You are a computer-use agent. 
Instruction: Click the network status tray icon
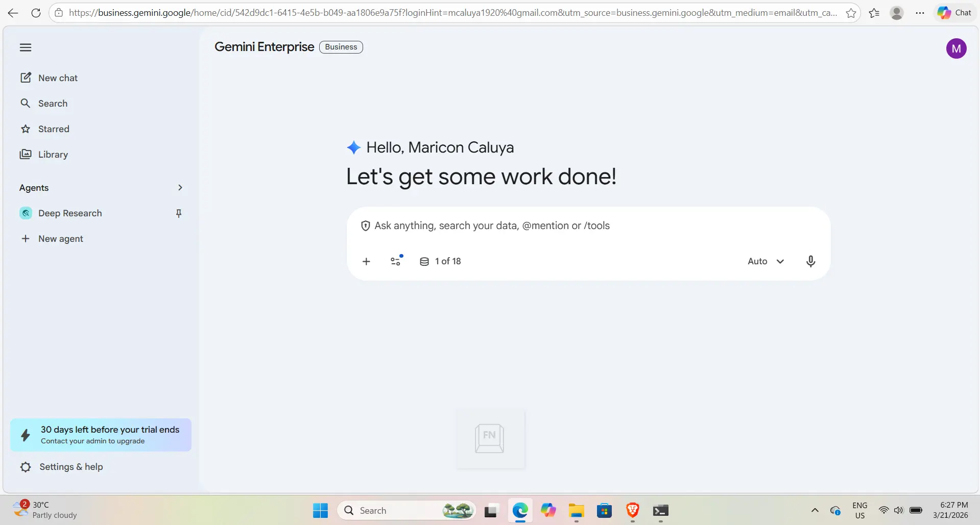click(835, 510)
